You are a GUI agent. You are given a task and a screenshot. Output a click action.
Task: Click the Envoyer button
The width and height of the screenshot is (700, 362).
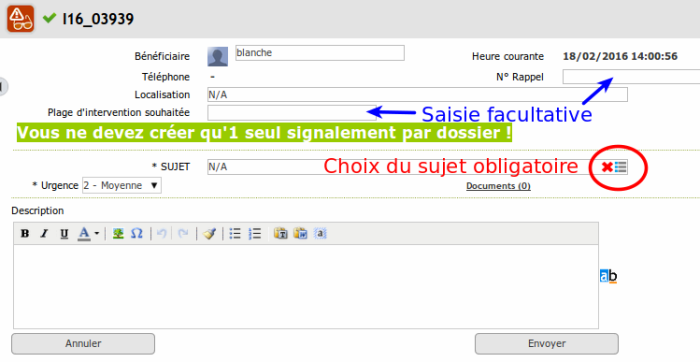(x=547, y=344)
